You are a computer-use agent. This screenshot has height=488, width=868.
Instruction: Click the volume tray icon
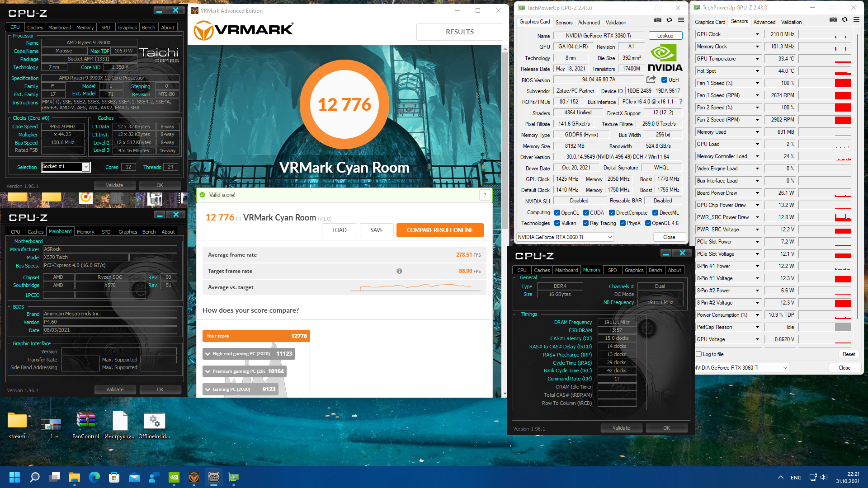pos(823,477)
